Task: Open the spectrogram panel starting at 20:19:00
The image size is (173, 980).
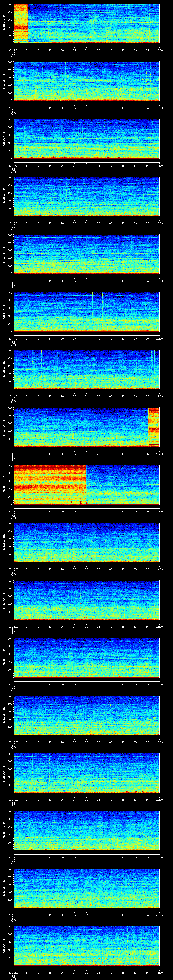Action: tap(86, 312)
